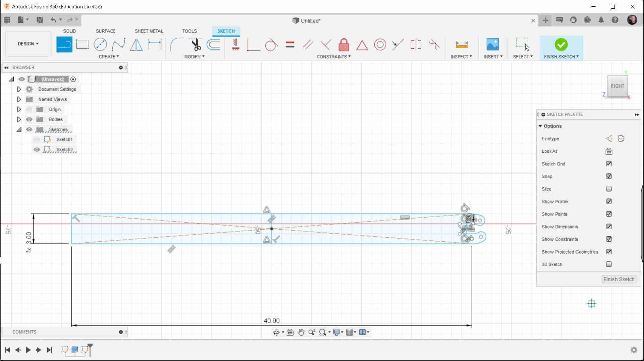Apply the Equal constraint
The image size is (644, 361).
(x=290, y=44)
